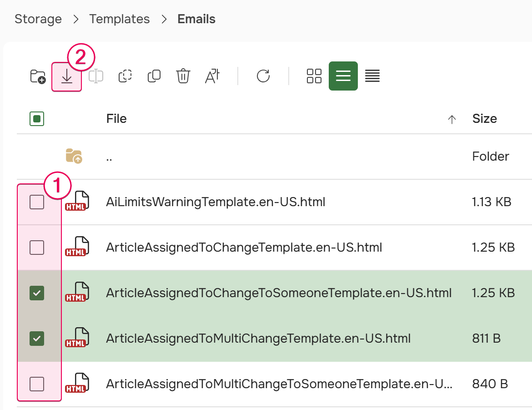The width and height of the screenshot is (532, 410).
Task: Open AiLimitsWarningTemplate.en-US.html file name
Action: coord(216,202)
